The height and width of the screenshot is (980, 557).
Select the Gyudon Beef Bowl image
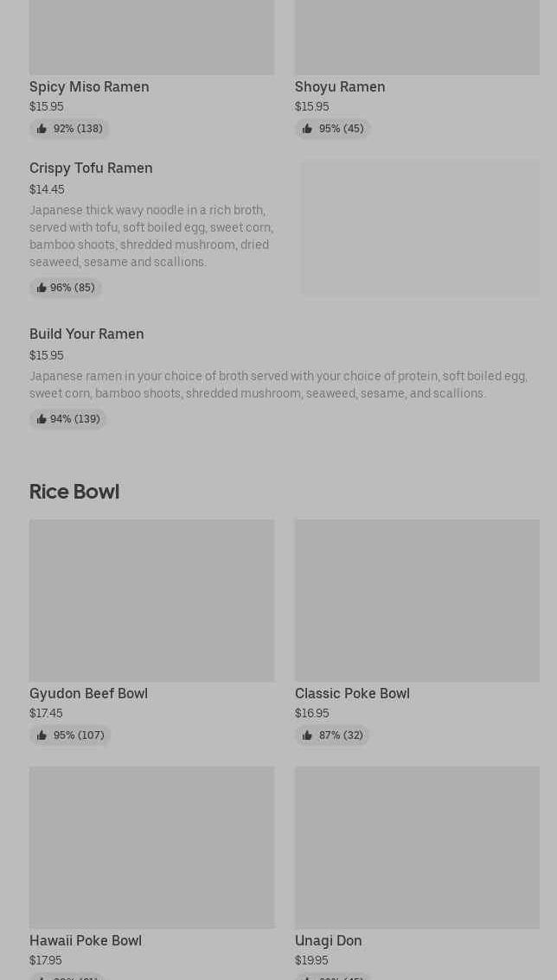151,600
